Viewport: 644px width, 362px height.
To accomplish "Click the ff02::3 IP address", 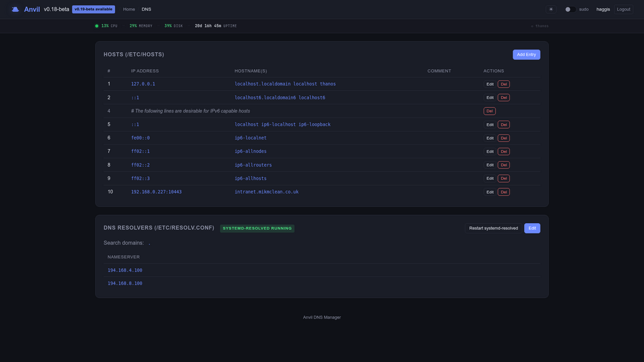I will tap(140, 178).
